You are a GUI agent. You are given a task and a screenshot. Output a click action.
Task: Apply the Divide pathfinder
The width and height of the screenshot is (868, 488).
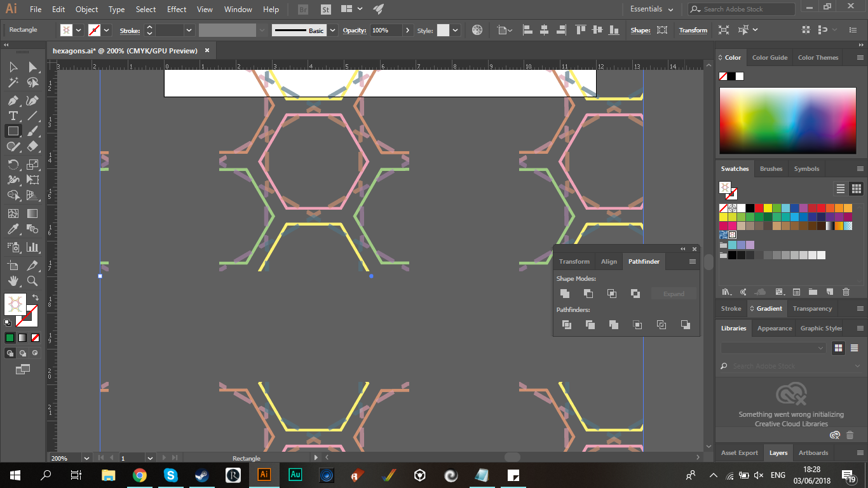click(567, 325)
